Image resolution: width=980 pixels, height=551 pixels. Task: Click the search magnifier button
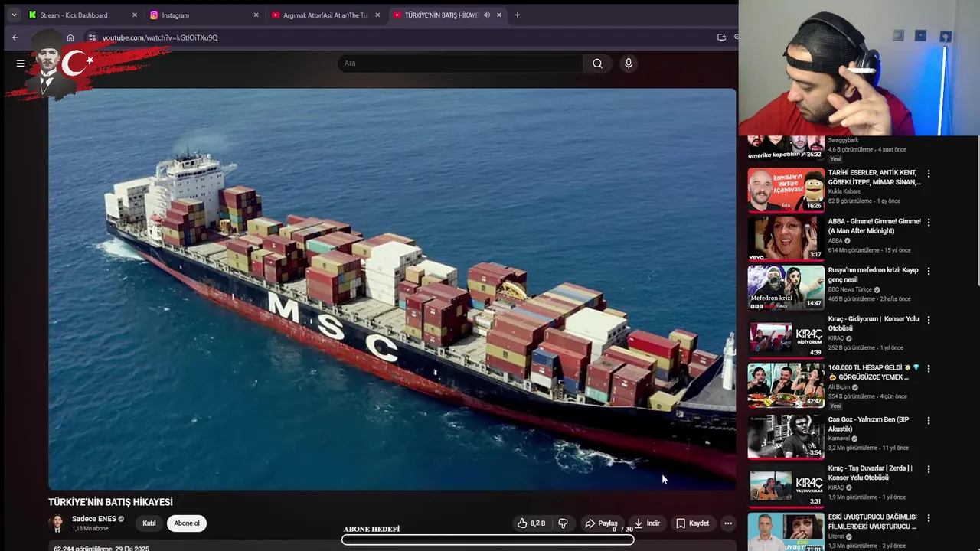click(x=597, y=64)
